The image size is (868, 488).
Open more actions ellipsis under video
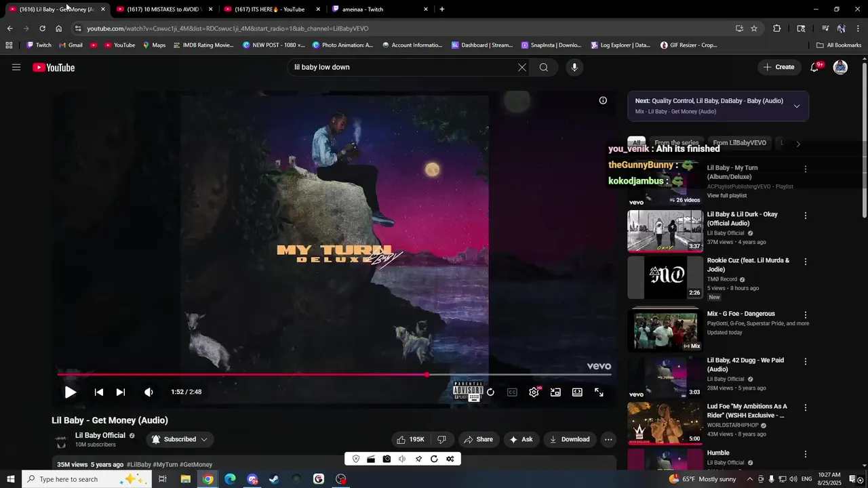pyautogui.click(x=608, y=439)
